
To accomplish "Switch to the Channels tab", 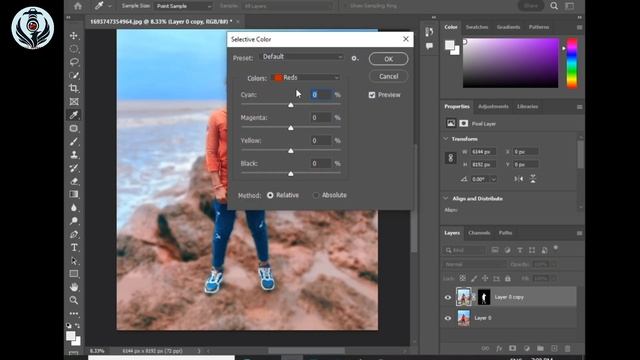I will 479,233.
